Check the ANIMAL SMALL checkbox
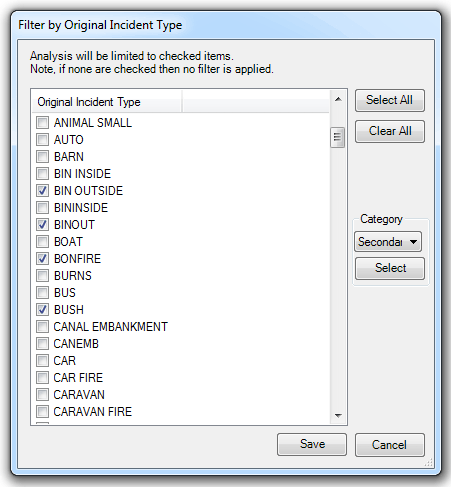The image size is (451, 487). click(43, 123)
